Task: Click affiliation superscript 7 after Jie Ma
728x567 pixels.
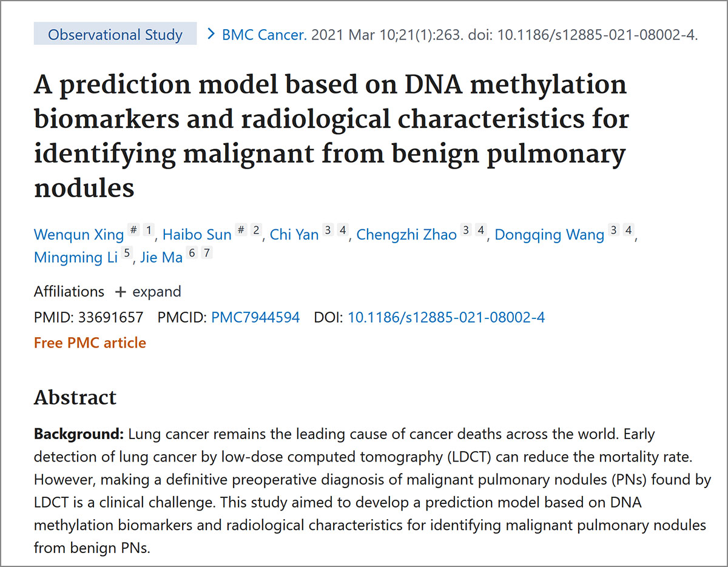Action: click(207, 253)
